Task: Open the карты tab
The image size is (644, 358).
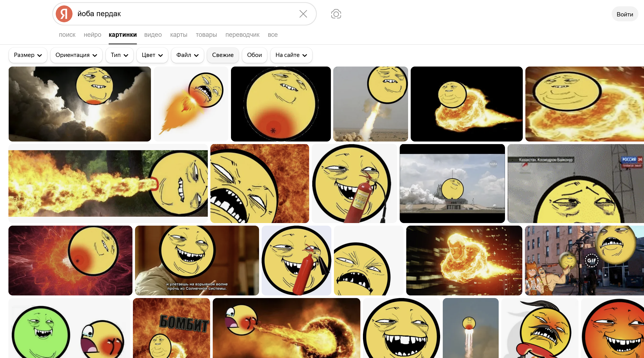Action: point(179,35)
